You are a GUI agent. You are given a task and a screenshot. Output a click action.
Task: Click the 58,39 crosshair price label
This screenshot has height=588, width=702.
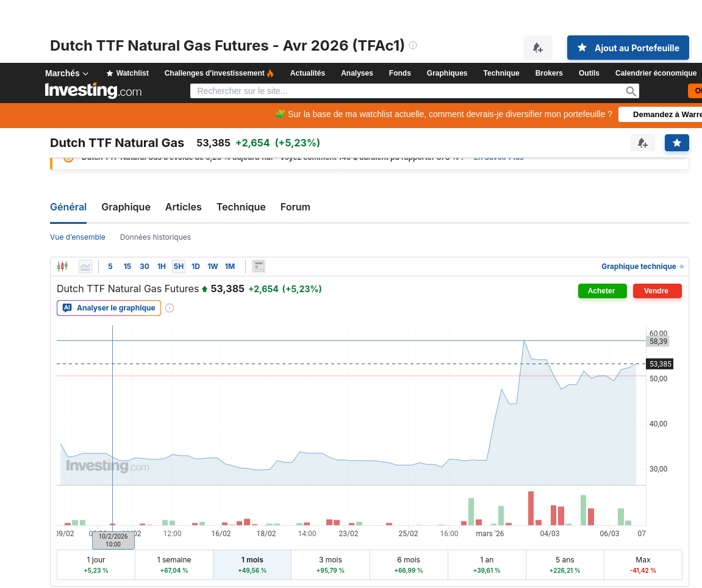(x=658, y=341)
